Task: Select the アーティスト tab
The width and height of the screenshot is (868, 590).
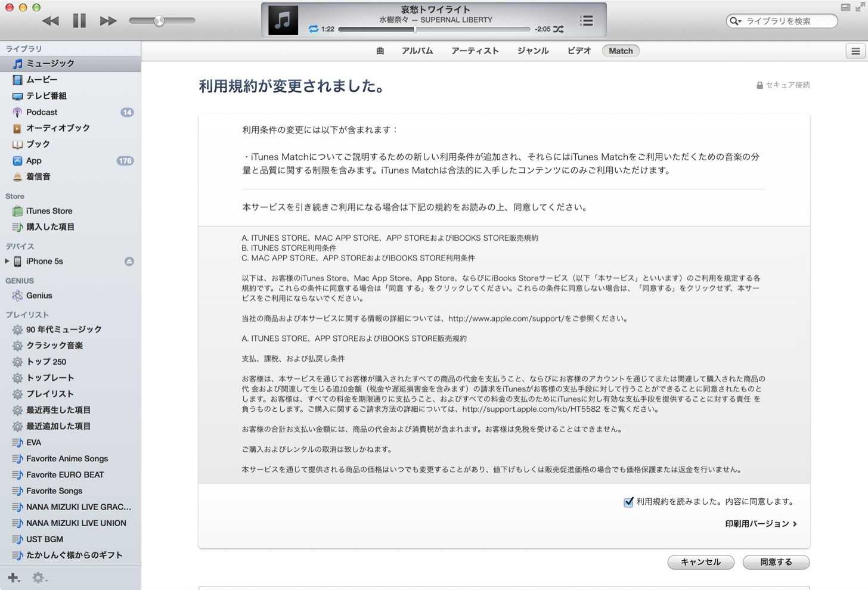Action: [475, 51]
